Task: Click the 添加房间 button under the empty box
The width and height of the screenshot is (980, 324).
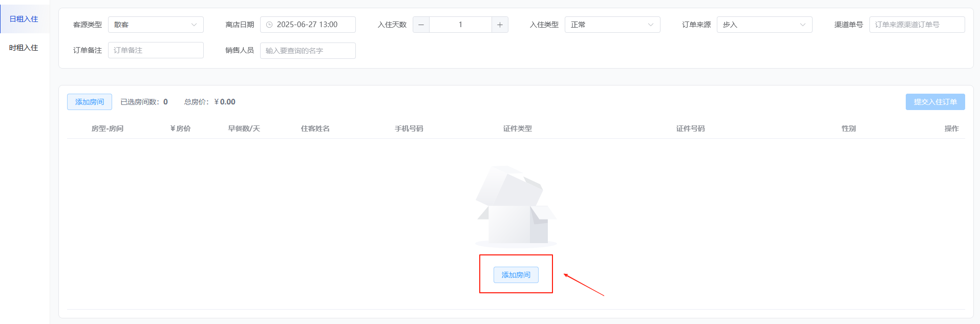Action: [516, 275]
